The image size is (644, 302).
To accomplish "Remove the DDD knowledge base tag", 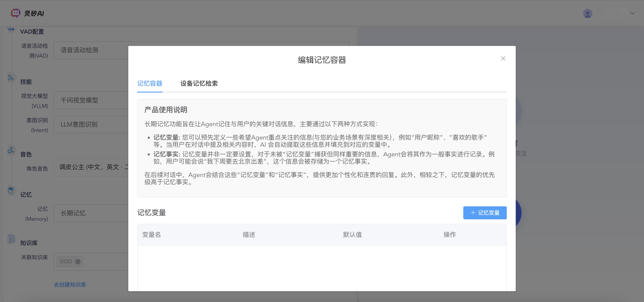I will 78,261.
